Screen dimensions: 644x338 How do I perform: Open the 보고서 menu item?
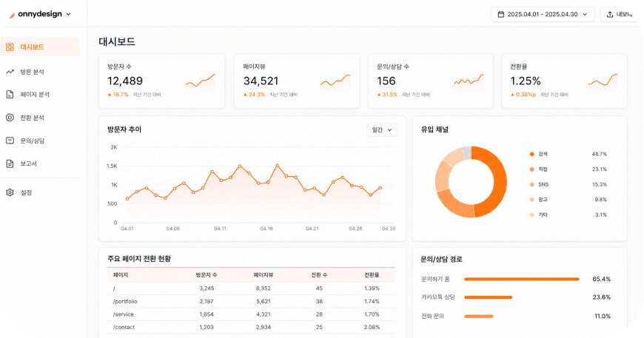click(28, 163)
